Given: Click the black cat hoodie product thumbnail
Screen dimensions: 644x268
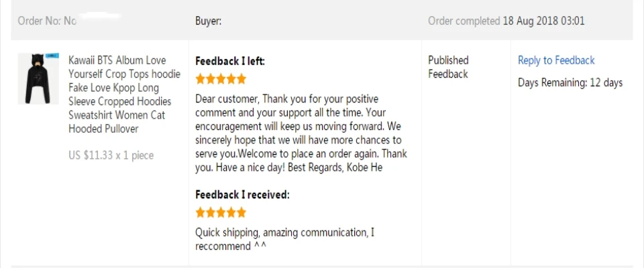Looking at the screenshot, I should tap(38, 78).
